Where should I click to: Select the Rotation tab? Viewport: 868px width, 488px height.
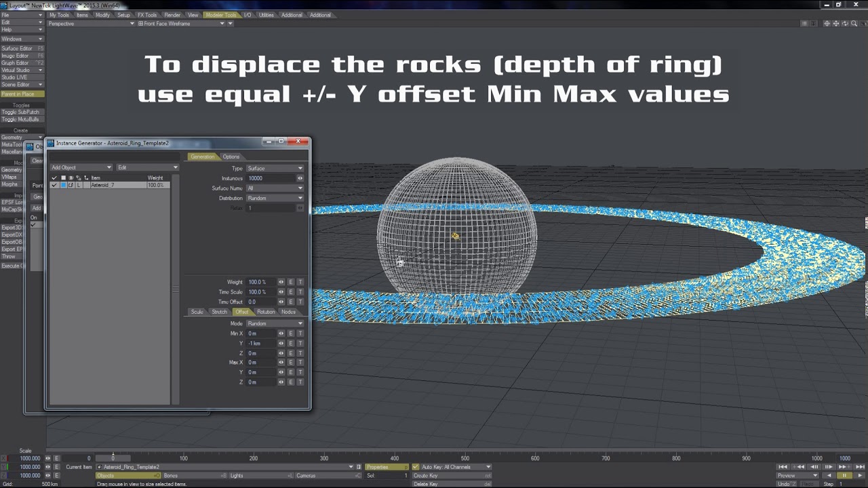266,312
